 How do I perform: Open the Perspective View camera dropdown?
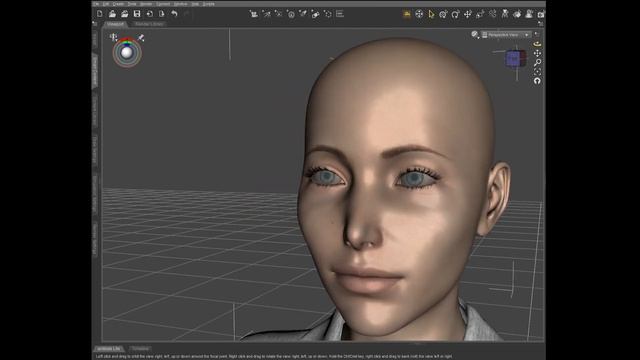pyautogui.click(x=506, y=35)
